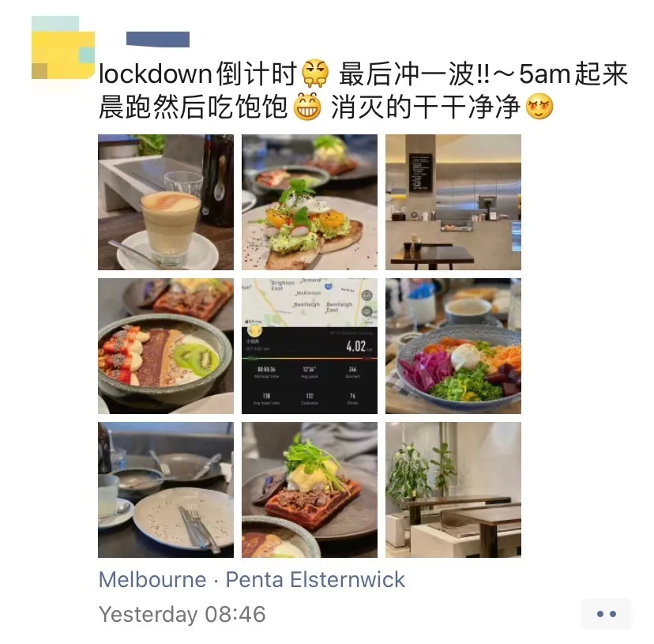Open the poster's blurred blue name
The width and height of the screenshot is (654, 644).
click(158, 40)
